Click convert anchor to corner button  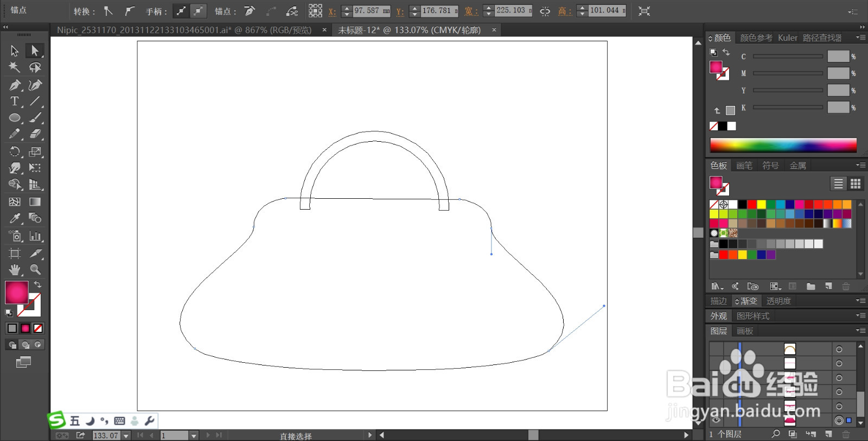(108, 11)
